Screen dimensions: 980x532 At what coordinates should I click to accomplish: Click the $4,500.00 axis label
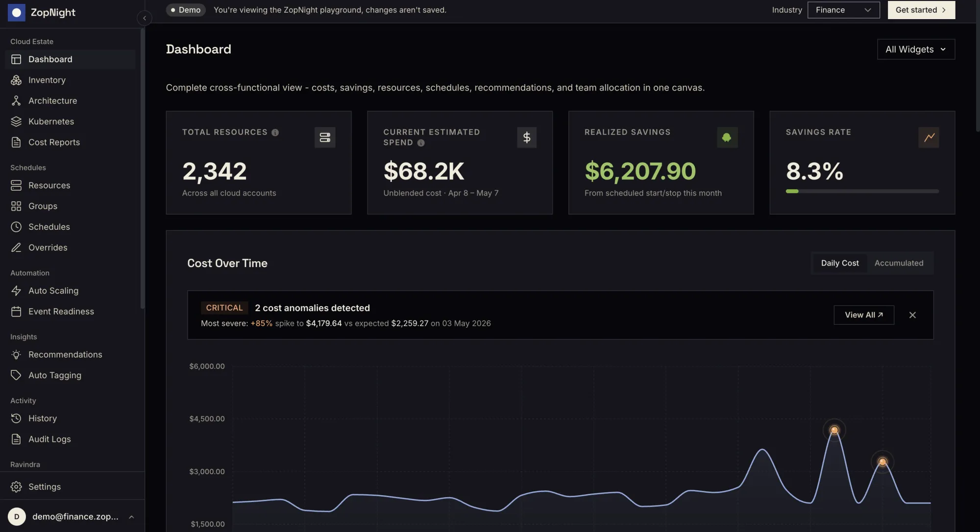207,419
